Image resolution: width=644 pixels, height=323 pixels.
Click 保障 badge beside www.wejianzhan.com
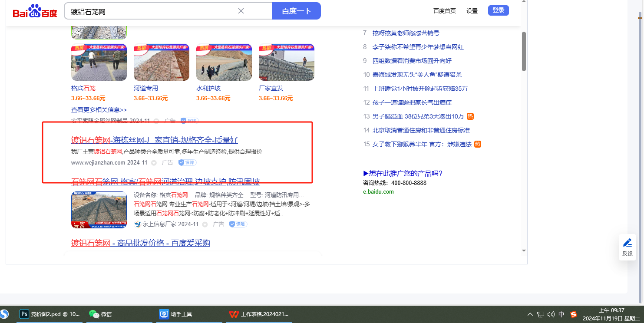tap(188, 163)
